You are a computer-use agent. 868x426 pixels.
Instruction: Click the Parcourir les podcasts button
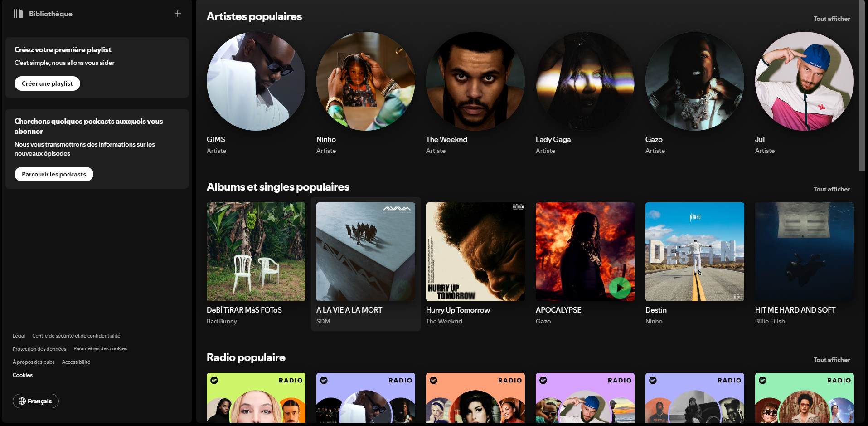point(53,174)
